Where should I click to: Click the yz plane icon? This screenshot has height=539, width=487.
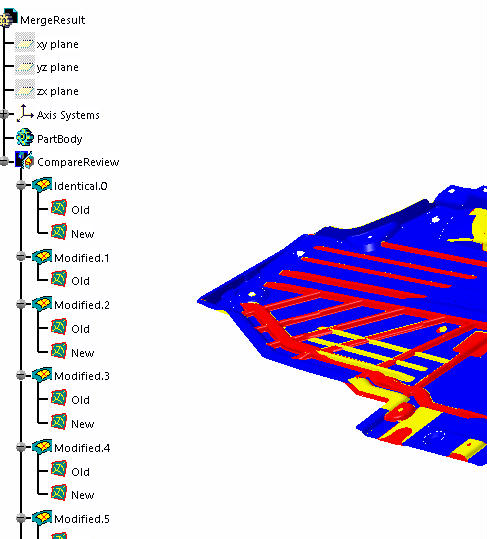[25, 66]
